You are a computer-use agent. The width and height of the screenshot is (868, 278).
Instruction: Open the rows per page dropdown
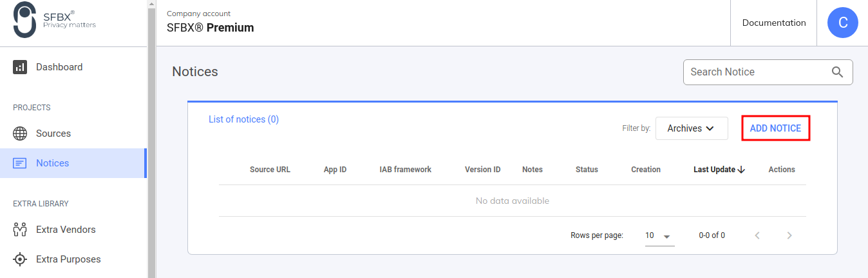coord(659,235)
